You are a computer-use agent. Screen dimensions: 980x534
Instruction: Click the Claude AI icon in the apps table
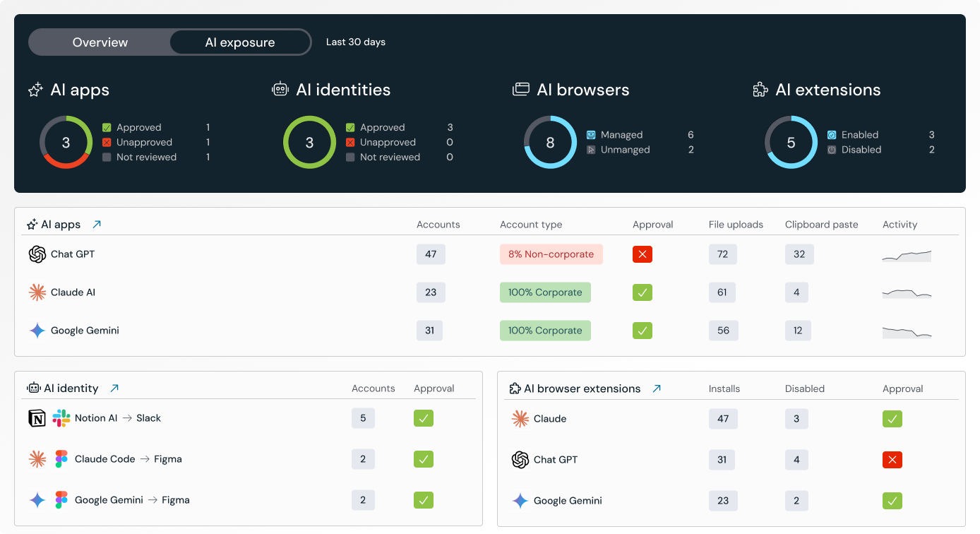(37, 292)
